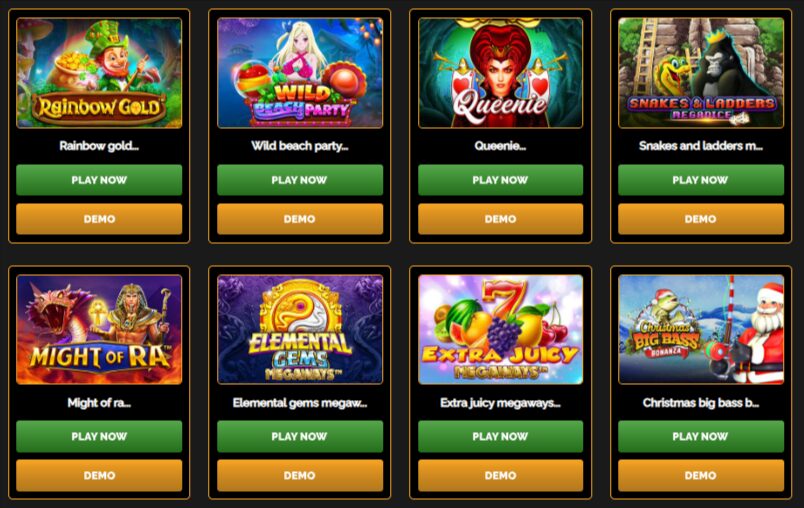Open the Snakes & Ladders Megadice thumbnail
This screenshot has width=804, height=508.
[x=701, y=73]
